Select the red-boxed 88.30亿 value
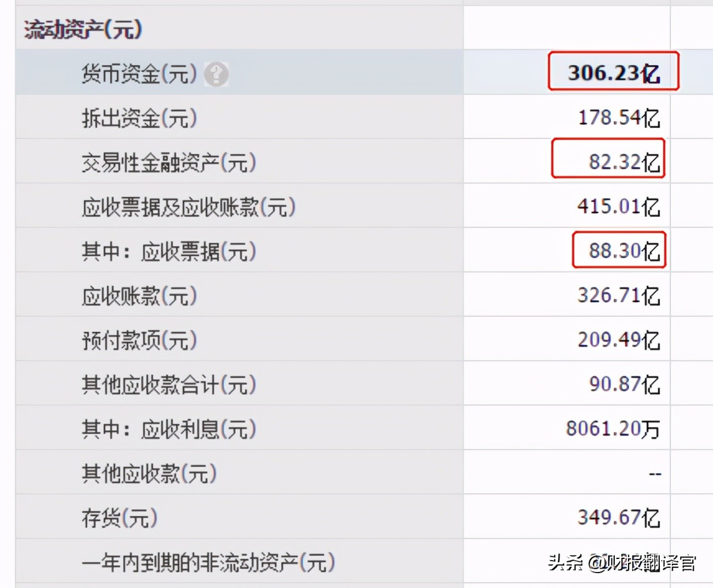Viewport: 713px width, 588px height. click(624, 251)
